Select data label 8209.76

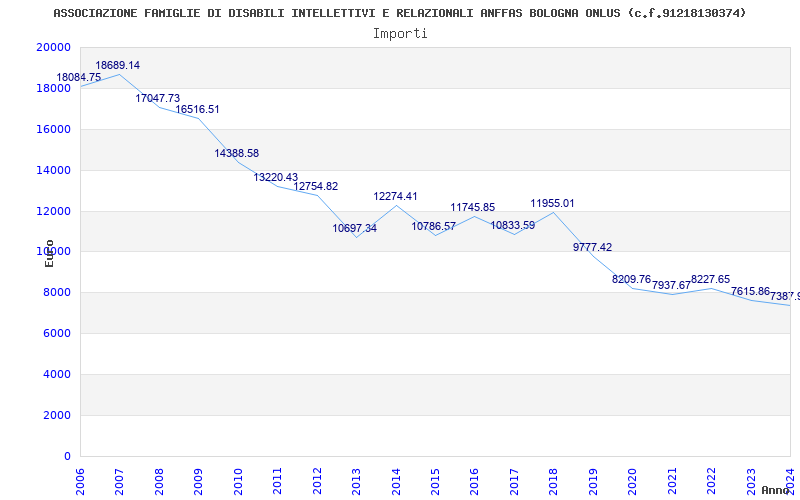[x=632, y=279]
